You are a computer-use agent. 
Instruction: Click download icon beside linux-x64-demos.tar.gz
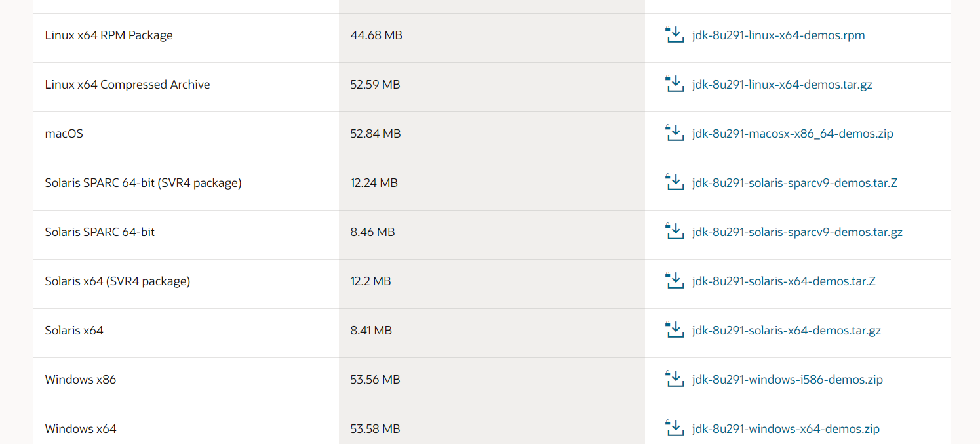tap(675, 84)
